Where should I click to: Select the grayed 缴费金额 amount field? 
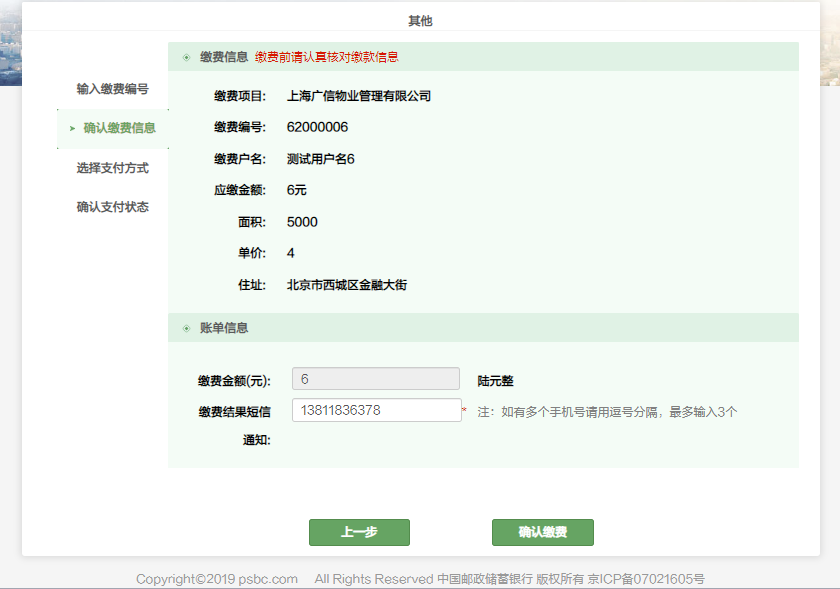click(x=375, y=378)
